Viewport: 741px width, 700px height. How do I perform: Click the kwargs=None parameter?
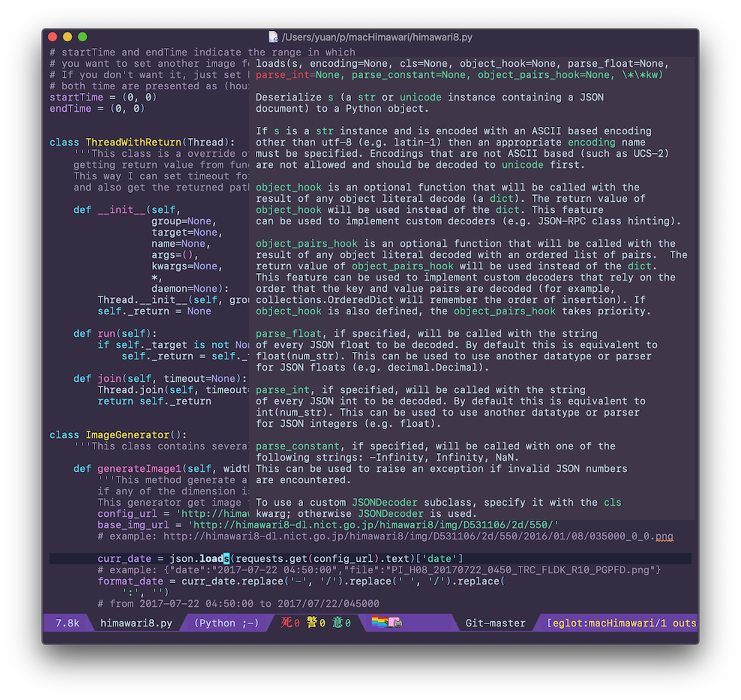(187, 266)
